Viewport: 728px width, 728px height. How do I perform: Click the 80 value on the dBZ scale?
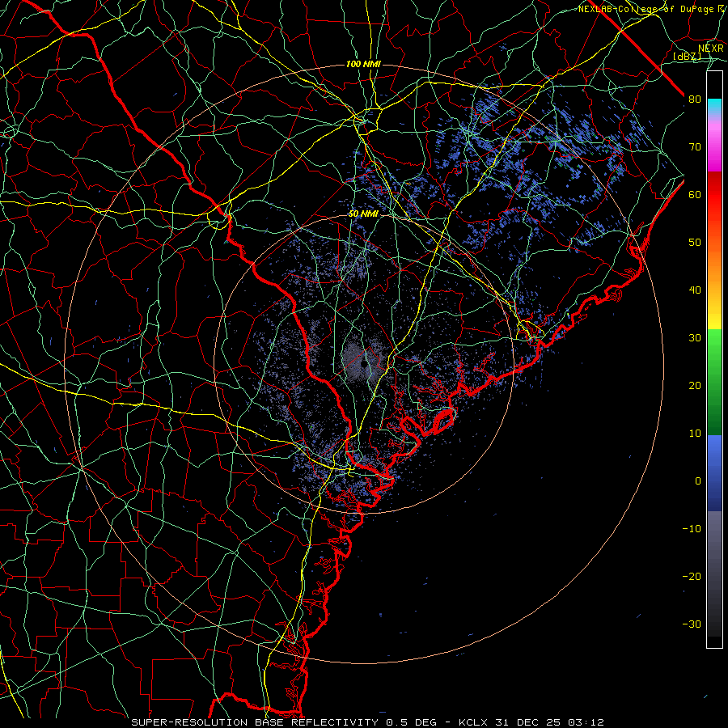pyautogui.click(x=695, y=99)
